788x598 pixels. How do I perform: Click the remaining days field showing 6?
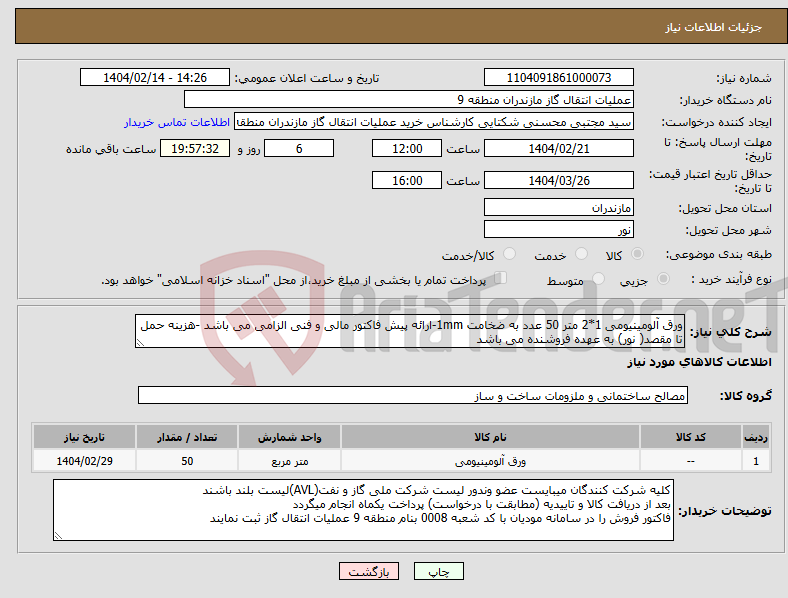[299, 148]
